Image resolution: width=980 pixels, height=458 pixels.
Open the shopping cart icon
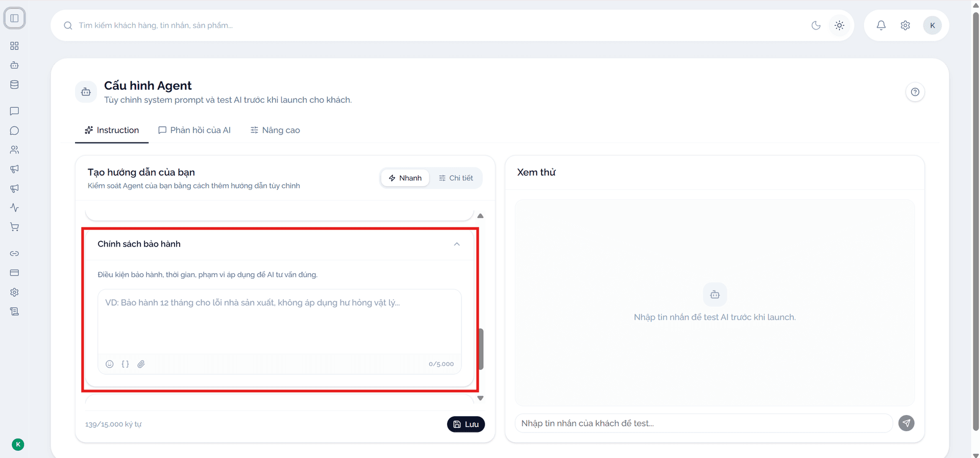tap(14, 227)
